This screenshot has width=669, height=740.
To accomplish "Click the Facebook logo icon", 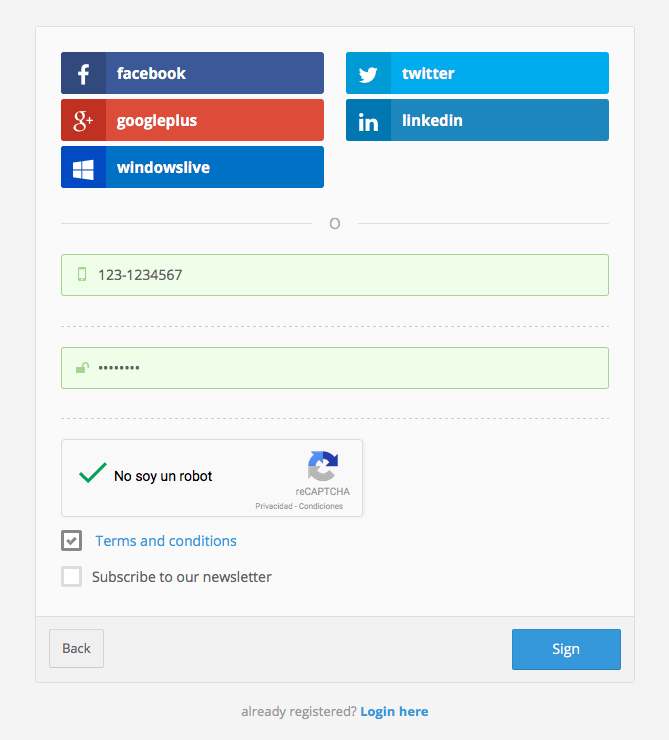I will pyautogui.click(x=83, y=74).
